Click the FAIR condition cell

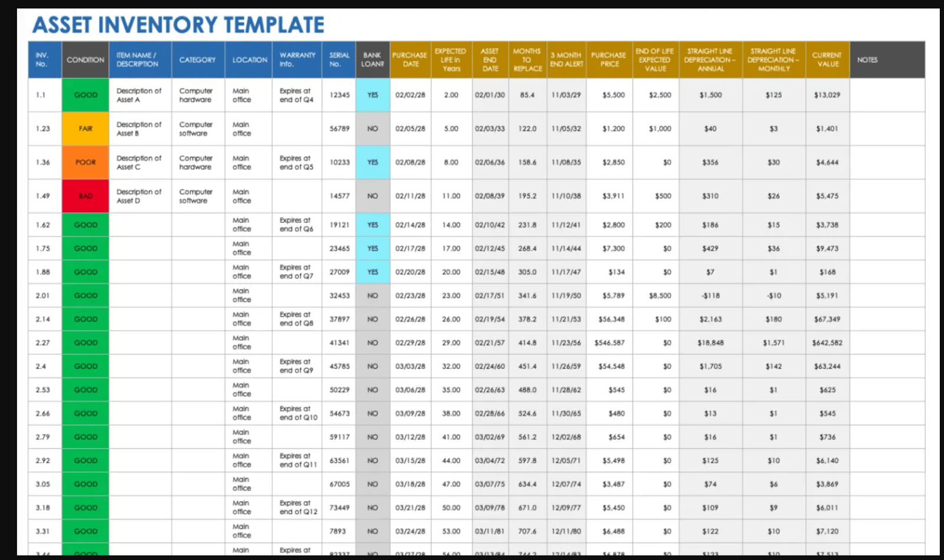pyautogui.click(x=86, y=129)
